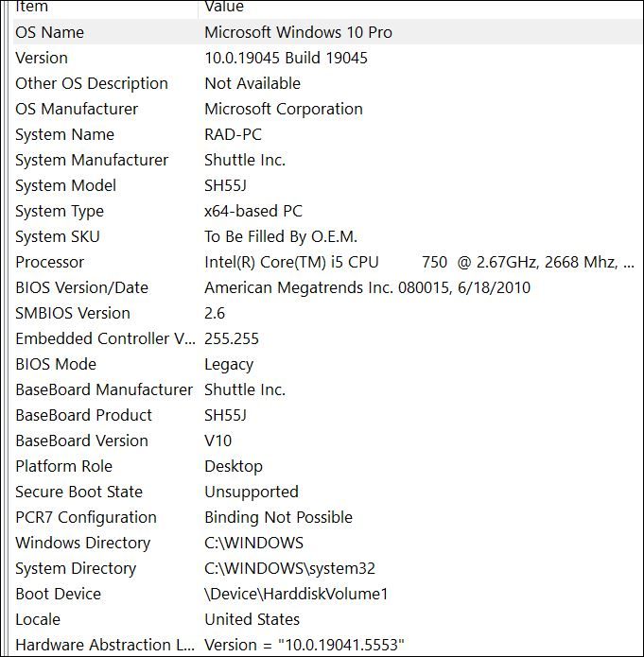The image size is (644, 657).
Task: Select the Embedded Controller V... label
Action: click(105, 339)
